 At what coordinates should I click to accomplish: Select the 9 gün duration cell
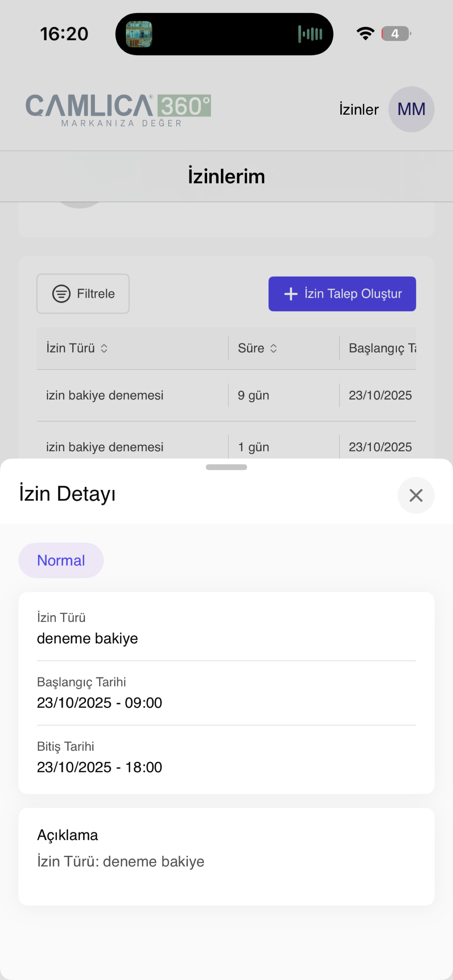click(x=253, y=395)
